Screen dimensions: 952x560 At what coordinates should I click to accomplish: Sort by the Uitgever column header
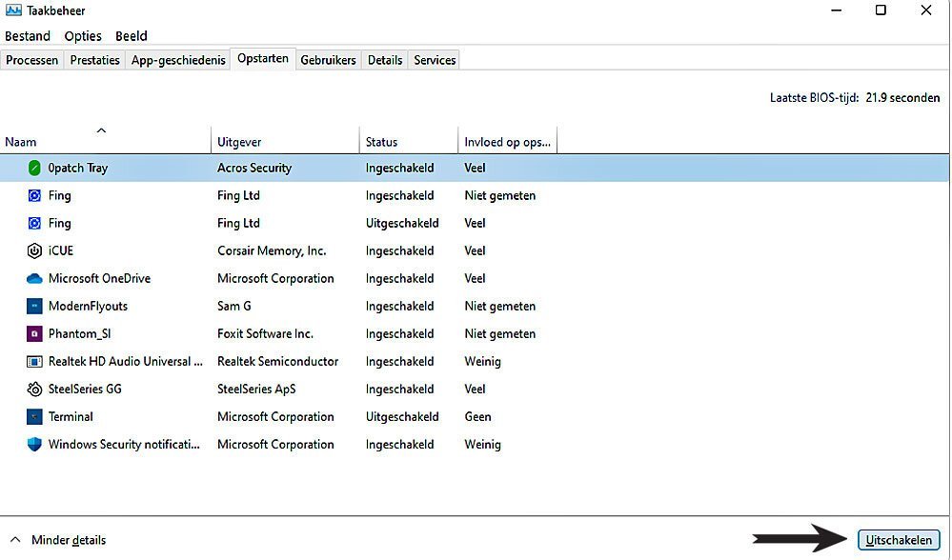pos(285,141)
